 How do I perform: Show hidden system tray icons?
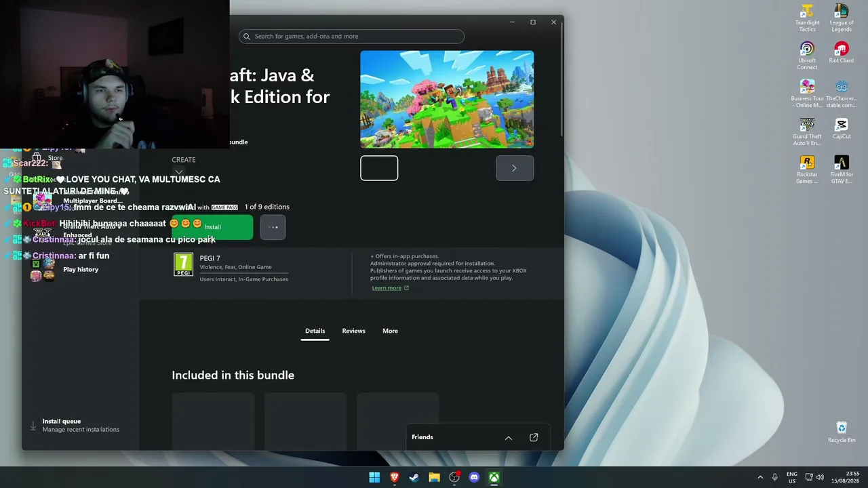coord(760,477)
